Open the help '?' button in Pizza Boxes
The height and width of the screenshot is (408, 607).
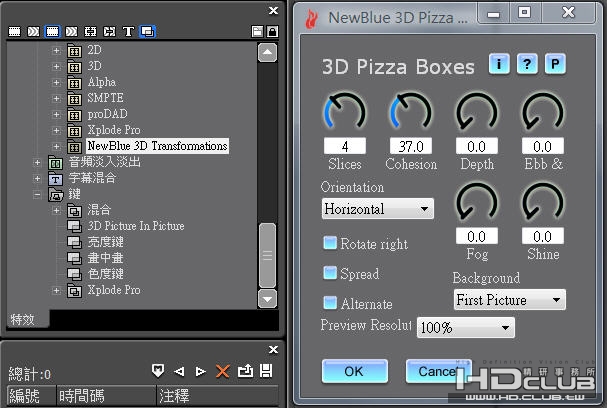(527, 64)
